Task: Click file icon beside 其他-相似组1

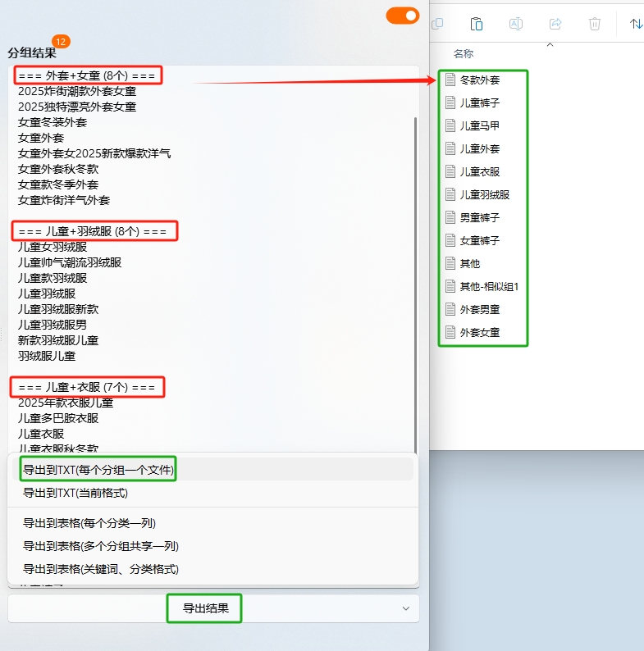Action: (450, 286)
